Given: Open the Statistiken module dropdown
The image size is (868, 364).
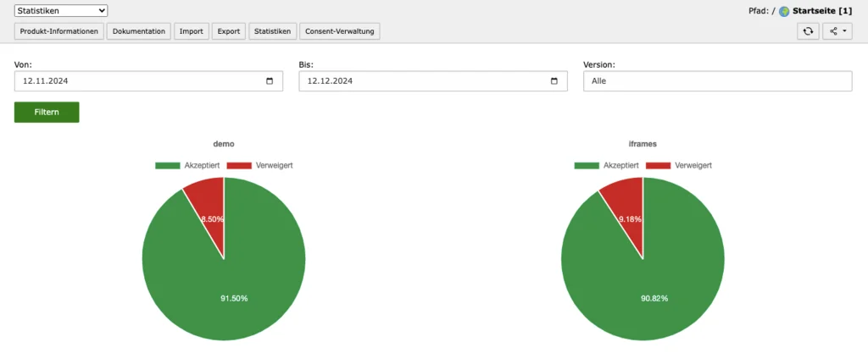Looking at the screenshot, I should click(x=61, y=10).
